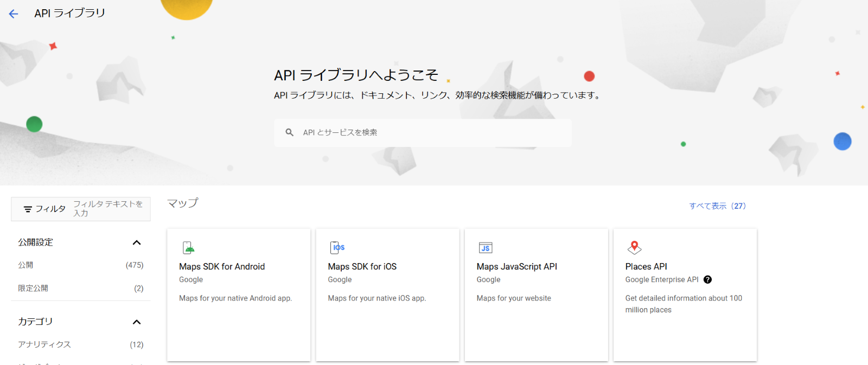Click the API ライブラリ page title
This screenshot has height=365, width=868.
click(69, 14)
